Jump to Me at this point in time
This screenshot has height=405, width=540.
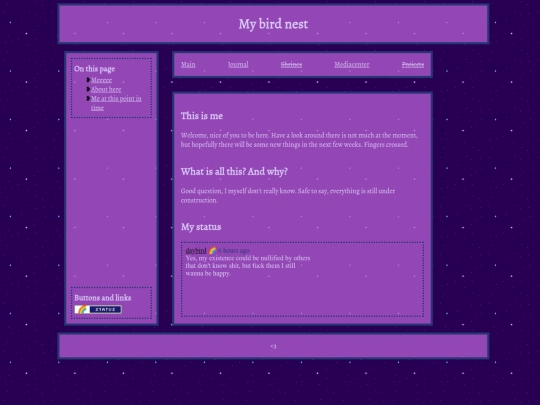pos(116,103)
